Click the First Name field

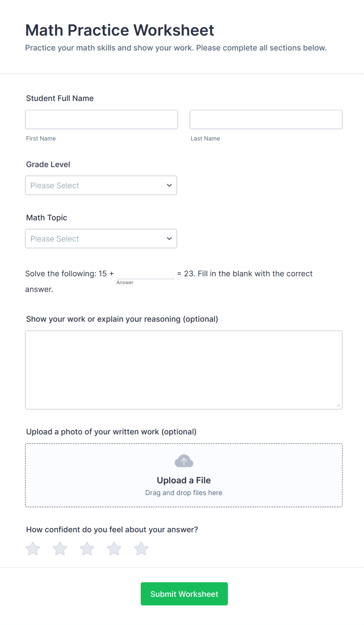pos(101,119)
